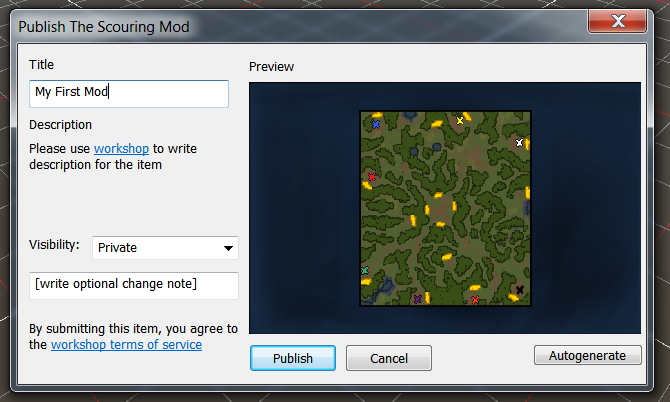Screen dimensions: 670x402
Task: Click the orange start marker on the map
Action: 475,300
